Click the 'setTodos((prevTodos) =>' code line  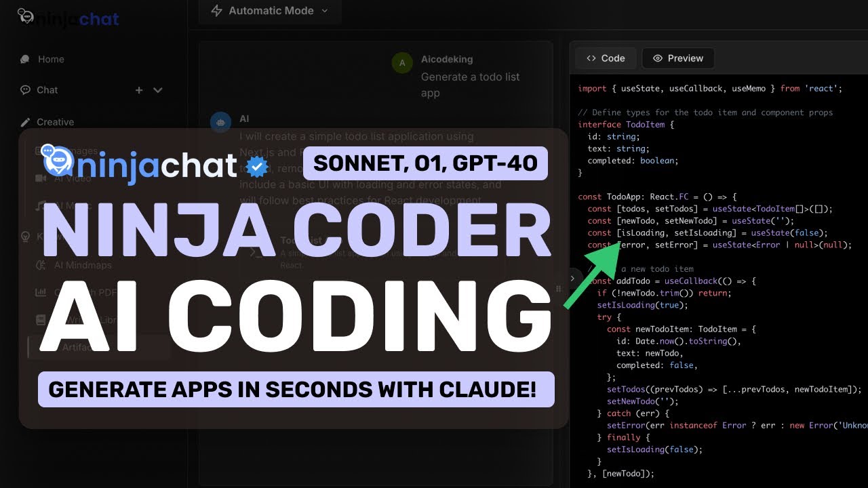click(x=734, y=390)
